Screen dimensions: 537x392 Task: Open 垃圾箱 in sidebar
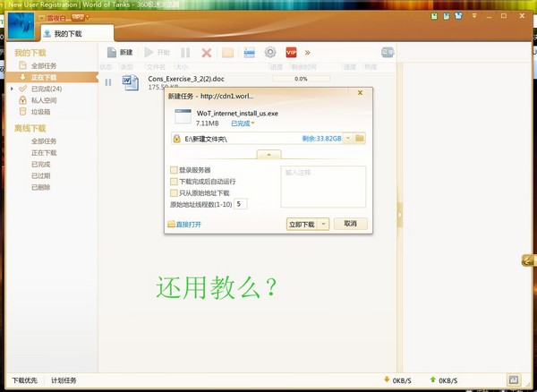41,112
